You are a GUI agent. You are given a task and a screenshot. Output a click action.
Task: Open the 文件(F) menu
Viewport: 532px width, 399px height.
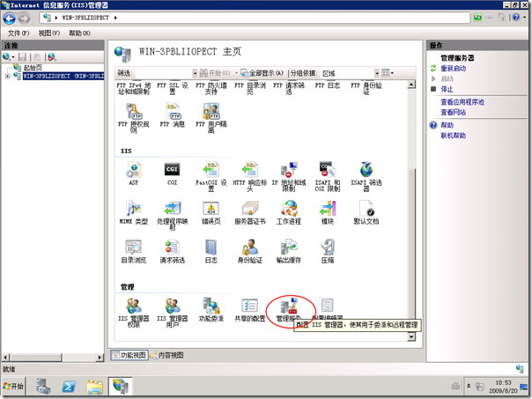pos(18,33)
